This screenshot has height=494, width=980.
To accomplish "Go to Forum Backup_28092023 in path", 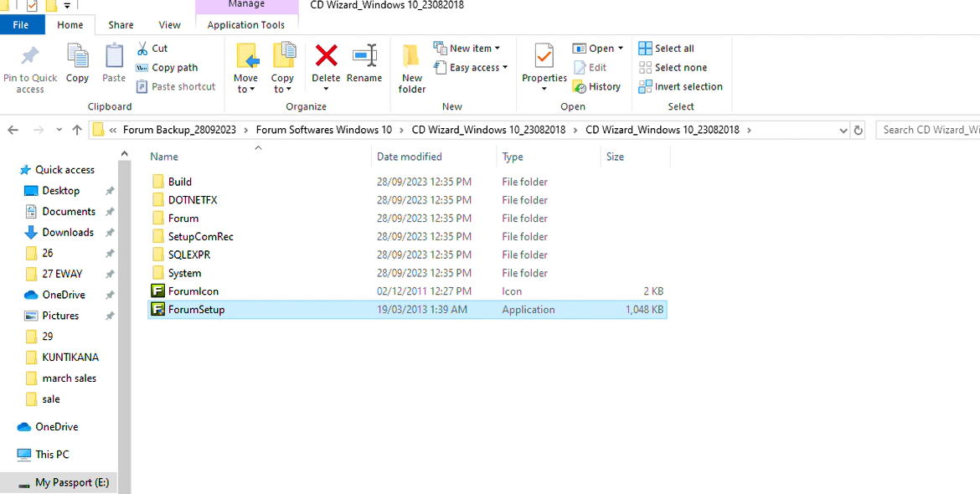I will click(179, 130).
